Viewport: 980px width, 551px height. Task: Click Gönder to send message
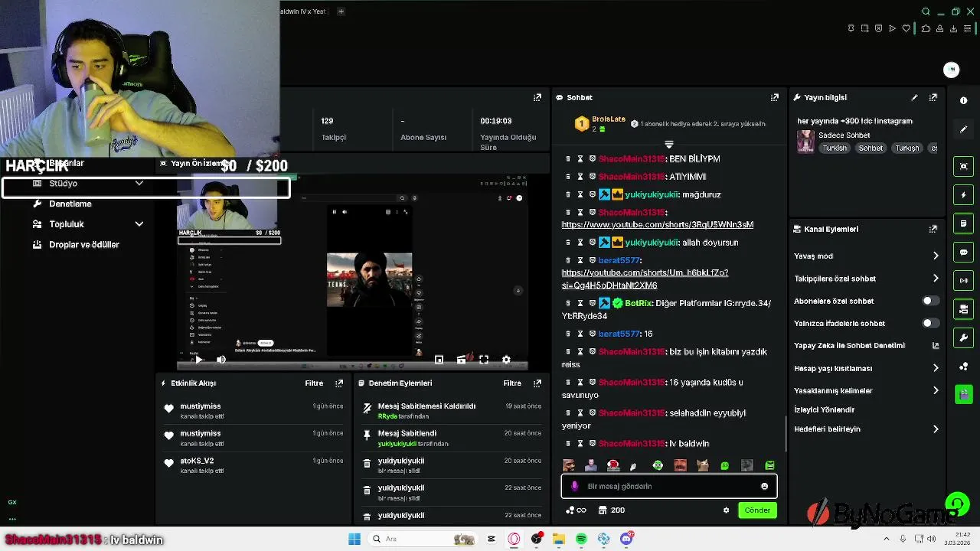click(757, 510)
